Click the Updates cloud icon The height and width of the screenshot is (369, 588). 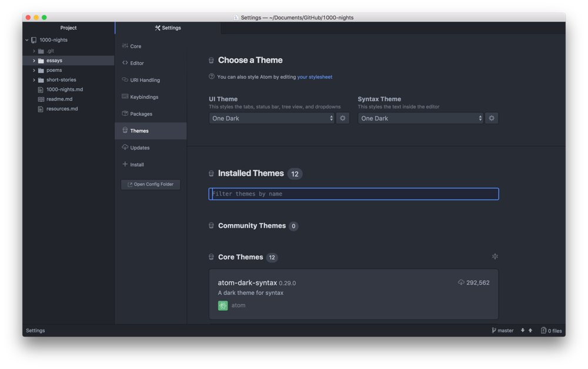125,147
